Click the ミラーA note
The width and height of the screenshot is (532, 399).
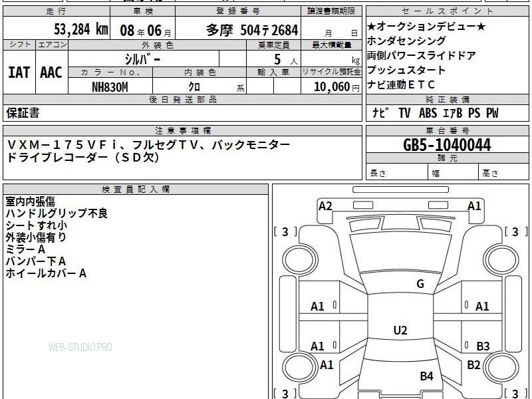[25, 249]
